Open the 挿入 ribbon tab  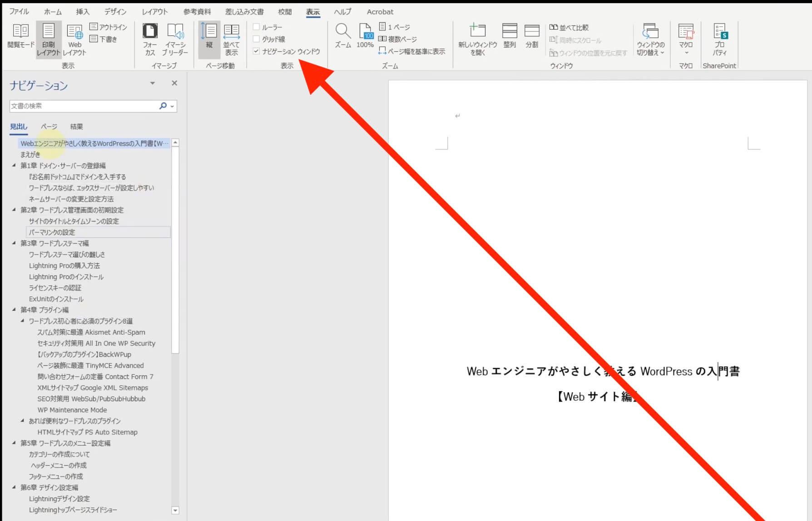tap(83, 12)
